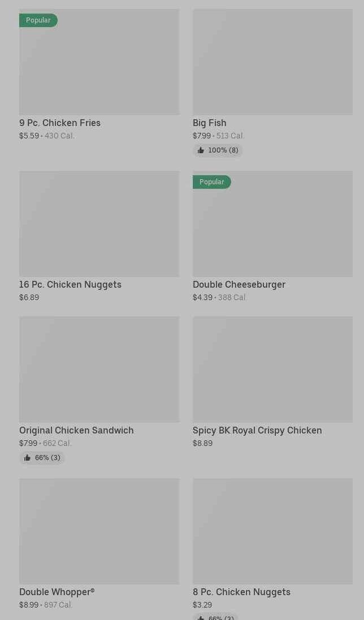Screen dimensions: 364x620
Task: Click thumbs-up icon under Big Fish
Action: pyautogui.click(x=201, y=150)
